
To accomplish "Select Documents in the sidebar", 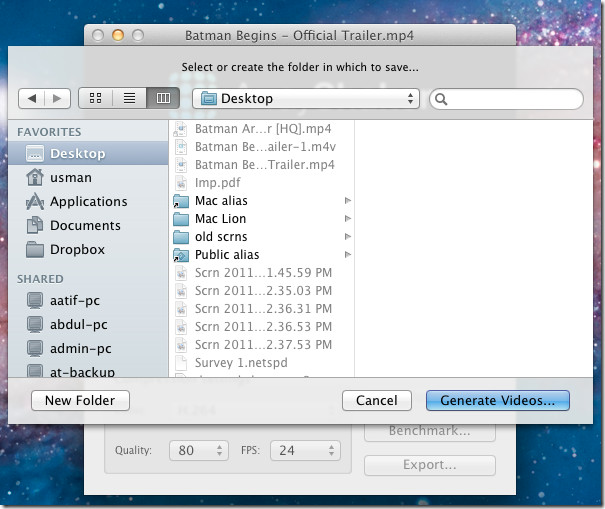I will (85, 225).
